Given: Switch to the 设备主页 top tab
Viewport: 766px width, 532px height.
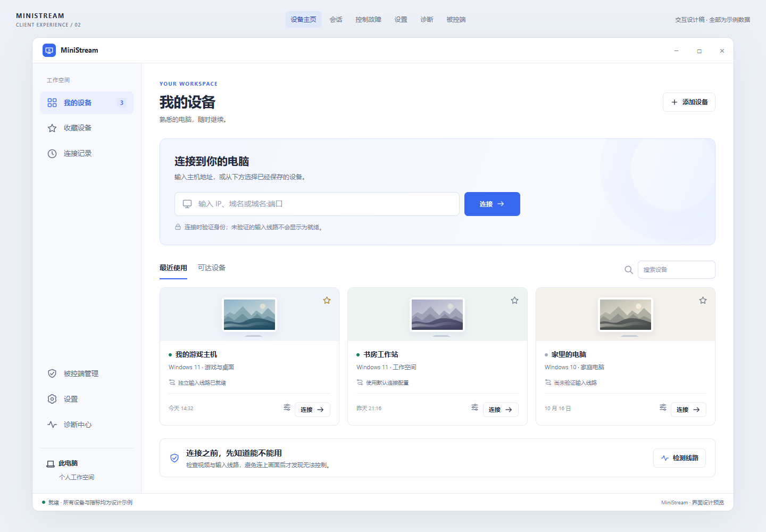Looking at the screenshot, I should click(x=304, y=20).
